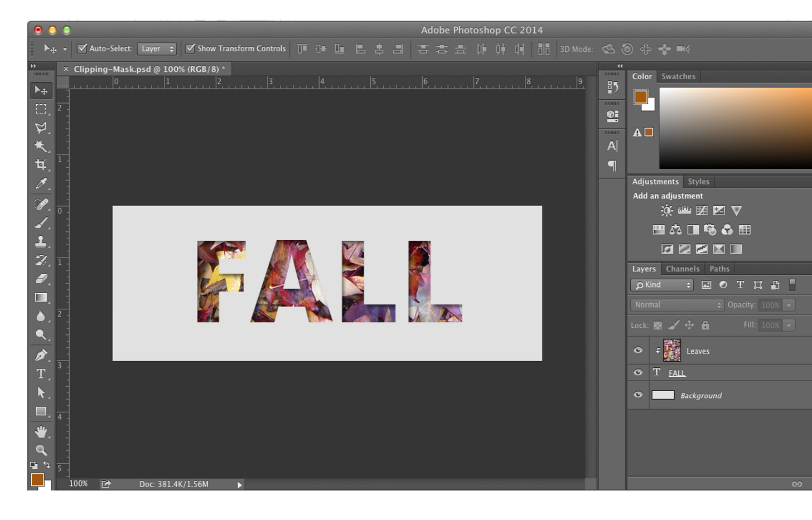Image resolution: width=812 pixels, height=520 pixels.
Task: Click the foreground color swatch in toolbar
Action: pyautogui.click(x=37, y=479)
